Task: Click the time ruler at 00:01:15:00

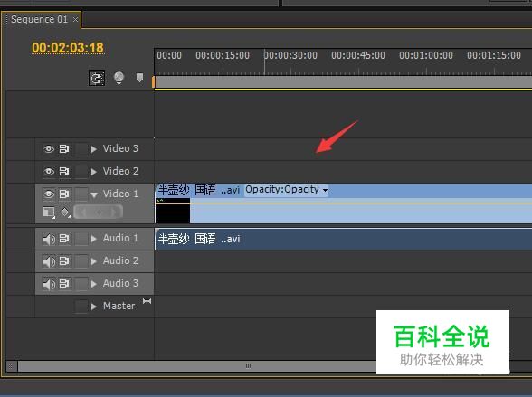Action: coord(494,55)
